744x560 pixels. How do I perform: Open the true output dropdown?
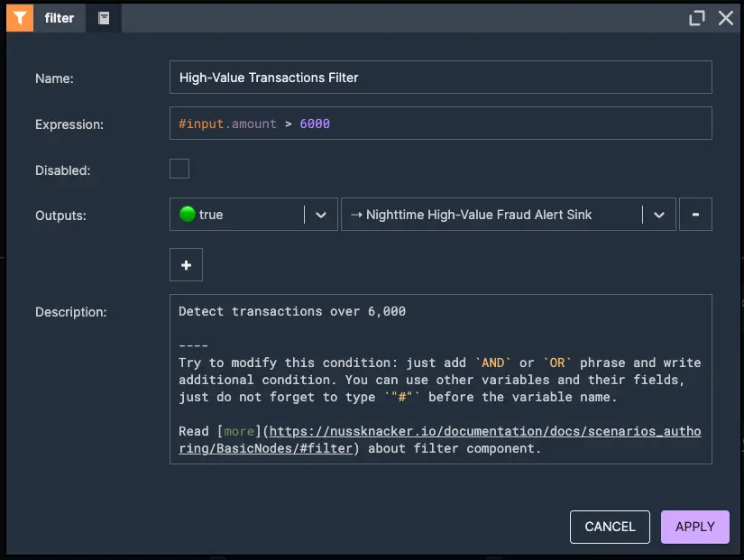(x=253, y=215)
